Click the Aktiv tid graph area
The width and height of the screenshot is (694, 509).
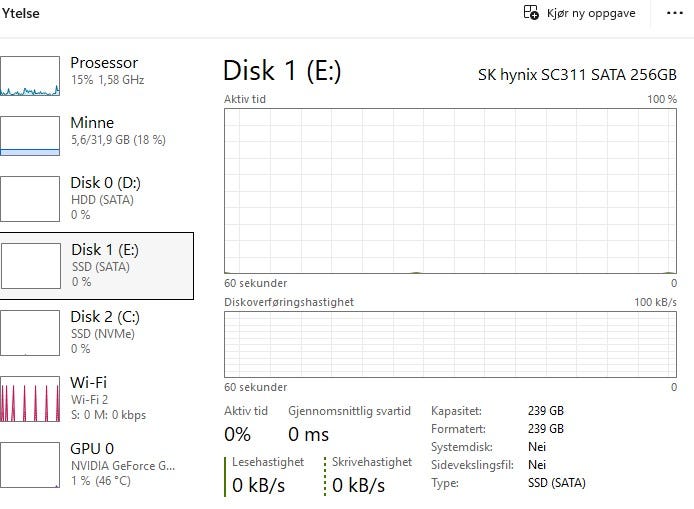point(450,191)
